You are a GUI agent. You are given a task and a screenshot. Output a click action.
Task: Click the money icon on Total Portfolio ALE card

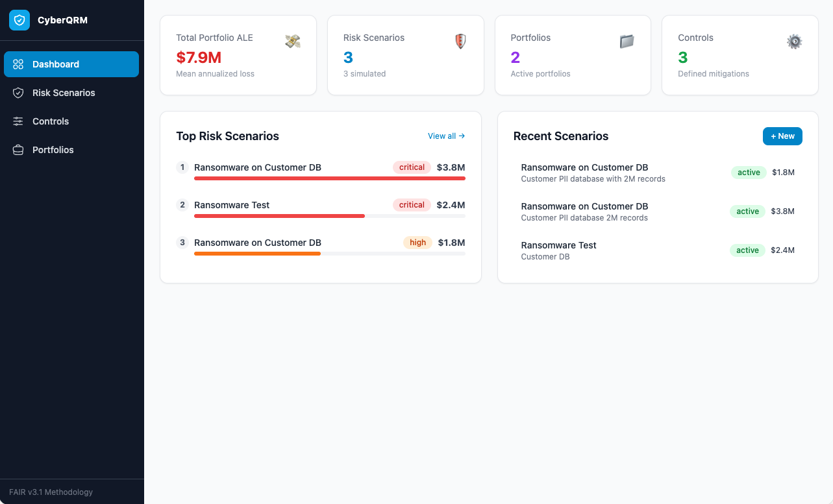293,42
